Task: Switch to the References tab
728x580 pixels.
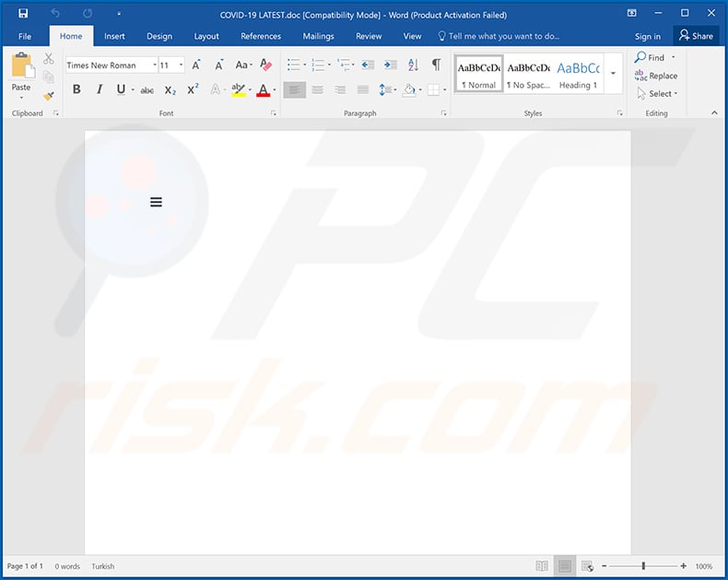Action: pyautogui.click(x=261, y=36)
